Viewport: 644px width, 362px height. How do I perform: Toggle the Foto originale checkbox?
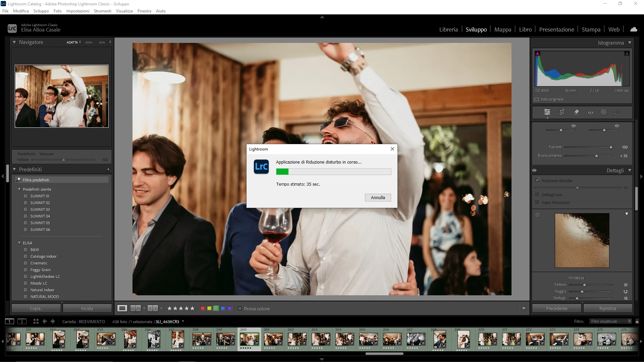pyautogui.click(x=537, y=100)
